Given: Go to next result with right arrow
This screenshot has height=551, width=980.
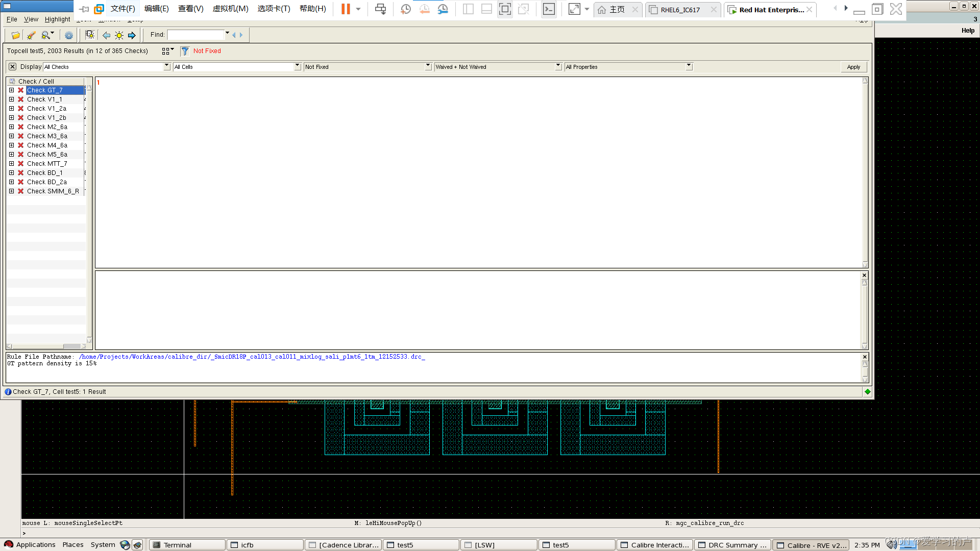Looking at the screenshot, I should click(x=132, y=35).
